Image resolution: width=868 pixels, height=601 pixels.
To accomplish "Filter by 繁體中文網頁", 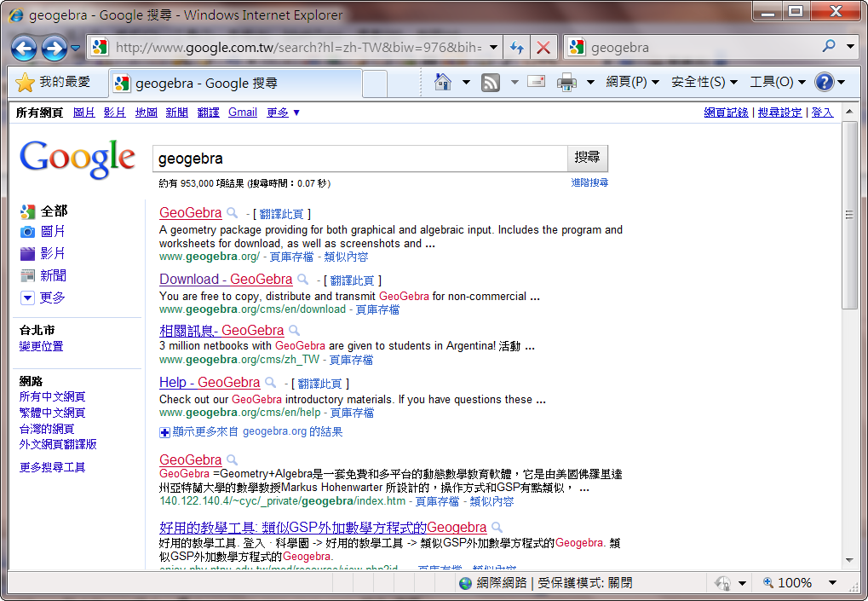I will pyautogui.click(x=52, y=413).
